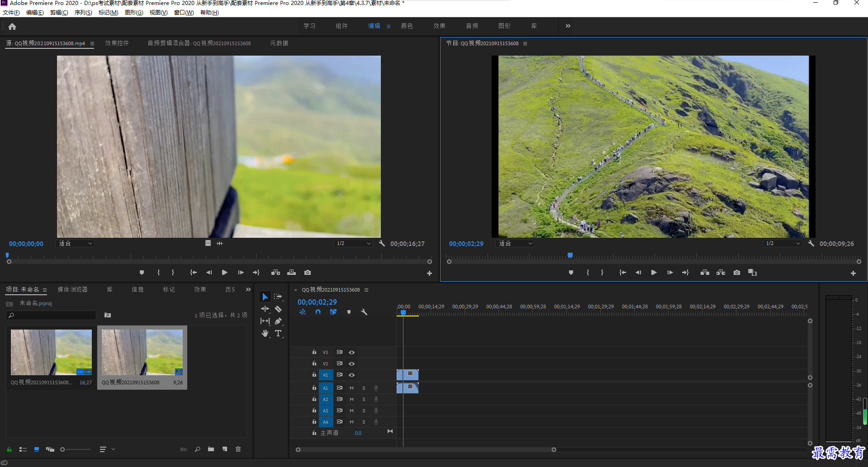This screenshot has width=868, height=467.
Task: Select the Razor tool
Action: 278,309
